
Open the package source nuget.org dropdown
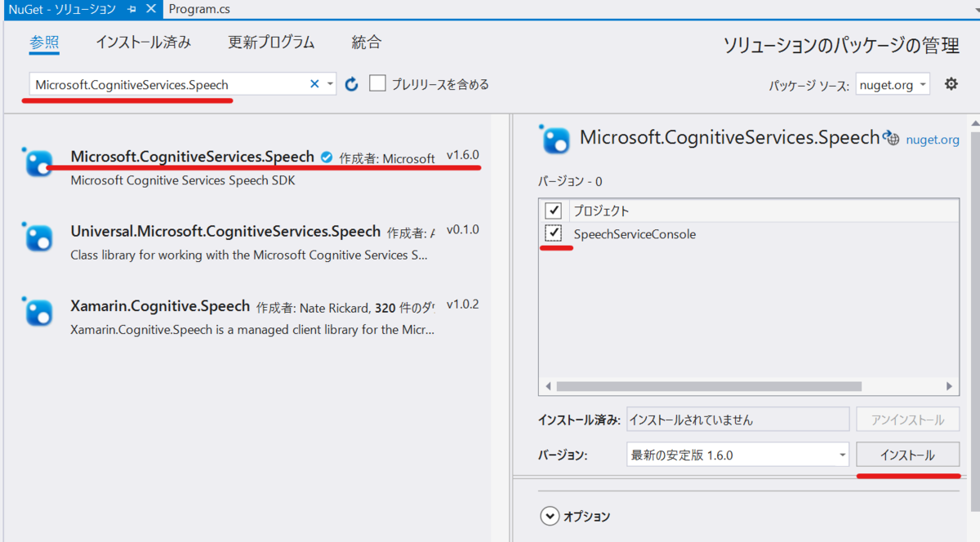(893, 84)
